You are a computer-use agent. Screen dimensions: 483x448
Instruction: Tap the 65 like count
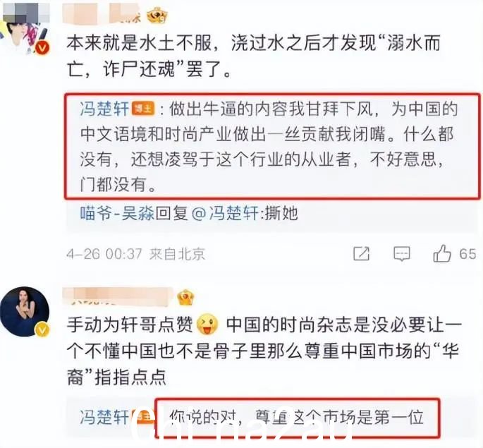click(x=467, y=254)
